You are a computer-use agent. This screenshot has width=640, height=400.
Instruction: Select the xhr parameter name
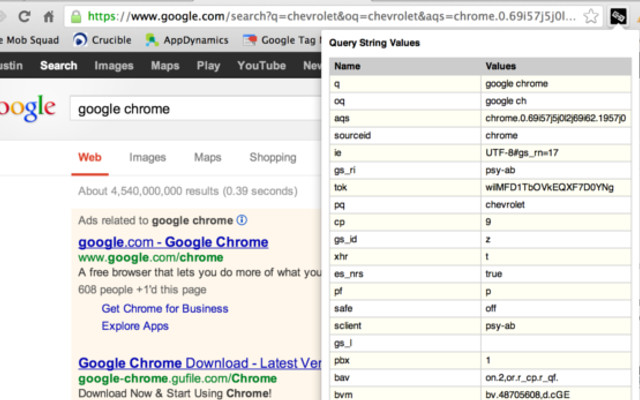(341, 256)
